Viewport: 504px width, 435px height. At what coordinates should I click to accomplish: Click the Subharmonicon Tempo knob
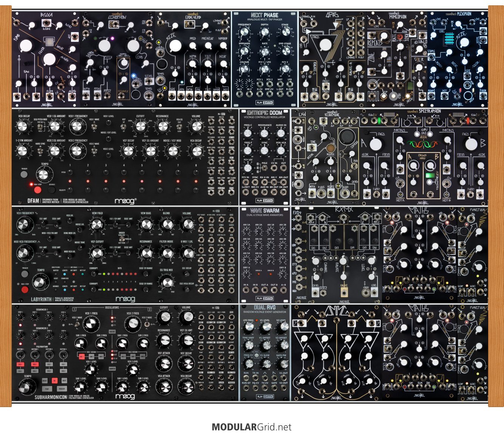coord(28,388)
